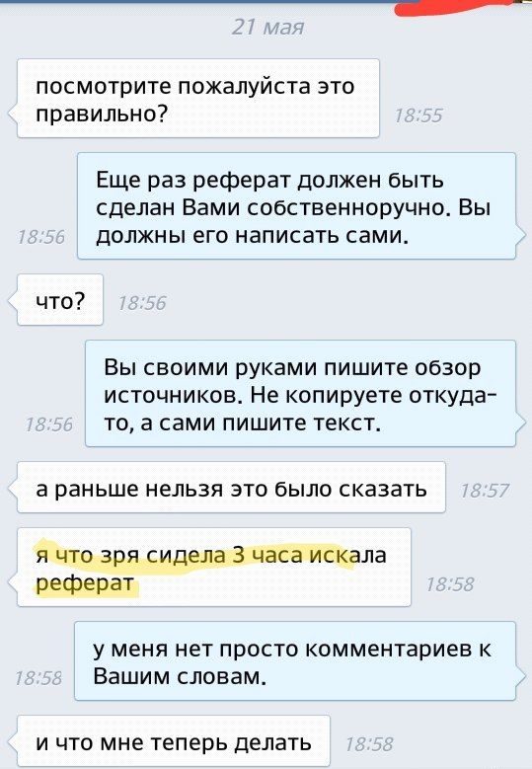Image resolution: width=532 pixels, height=769 pixels.
Task: Tap the 18:56 timestamp left of 'Вы своими руками'
Action: coord(49,424)
